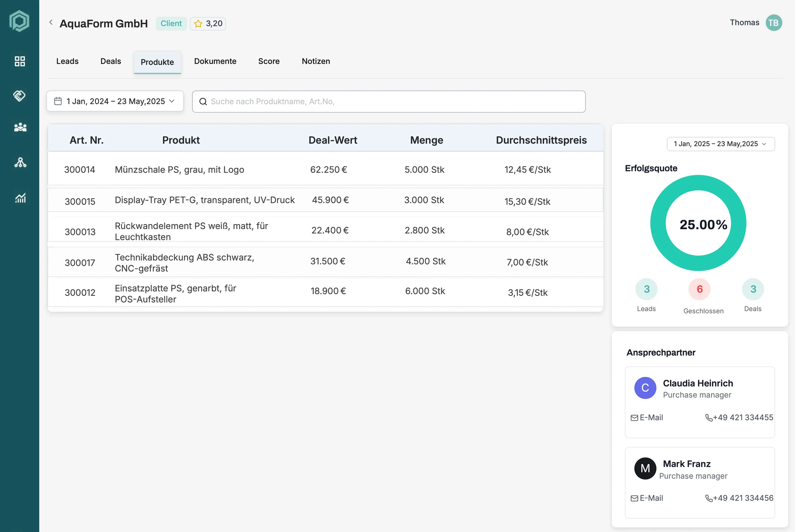Open the dashboard grid icon in sidebar
The image size is (795, 532).
tap(20, 61)
